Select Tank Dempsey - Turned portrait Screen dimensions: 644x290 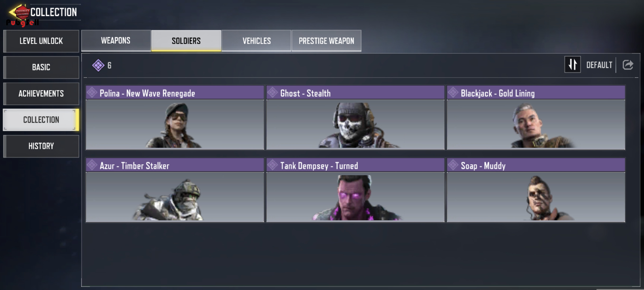pyautogui.click(x=355, y=197)
